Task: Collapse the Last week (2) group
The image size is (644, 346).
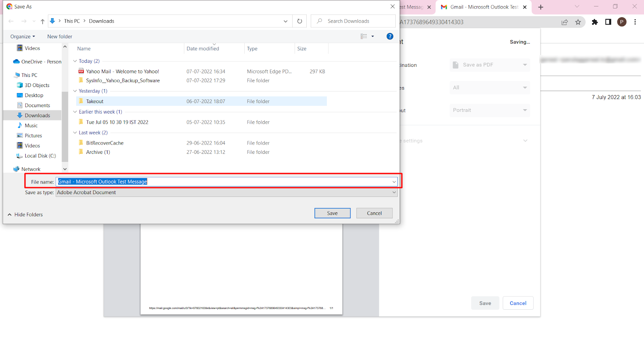Action: [75, 133]
